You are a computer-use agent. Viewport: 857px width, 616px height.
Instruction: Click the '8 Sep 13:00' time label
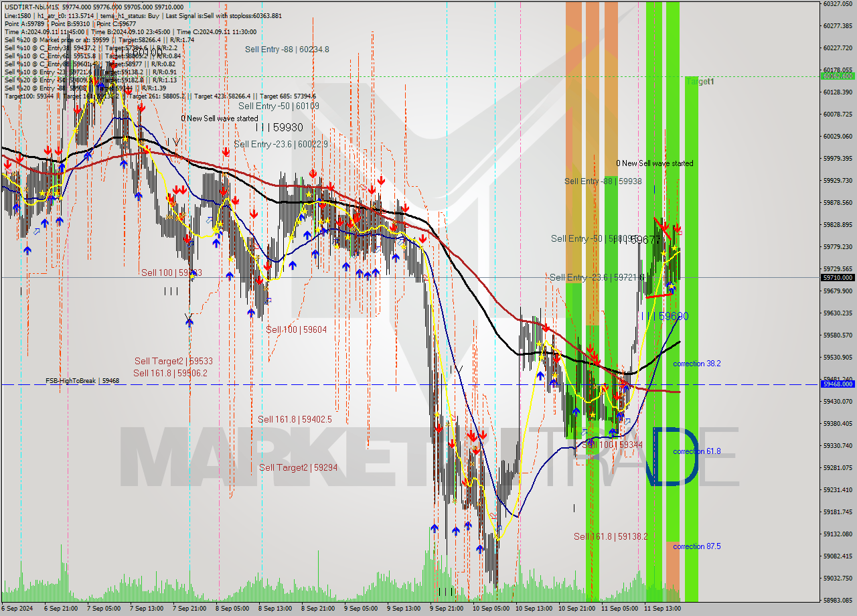275,608
